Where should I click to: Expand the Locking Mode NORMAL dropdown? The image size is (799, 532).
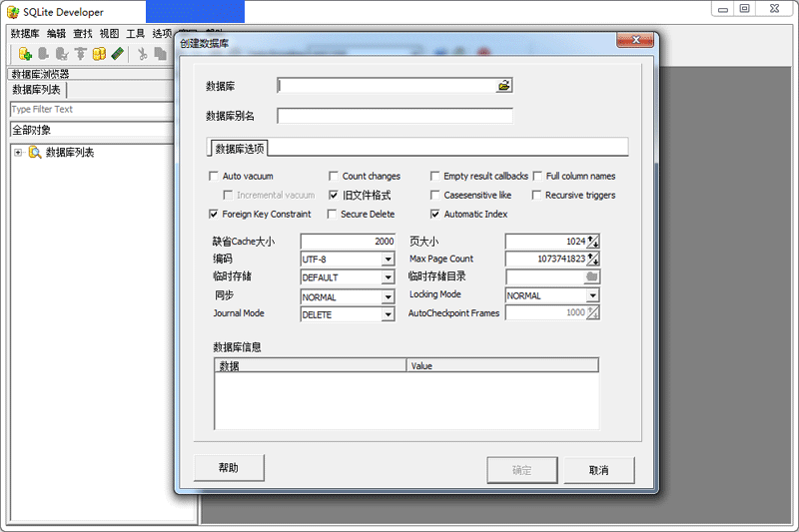coord(592,296)
